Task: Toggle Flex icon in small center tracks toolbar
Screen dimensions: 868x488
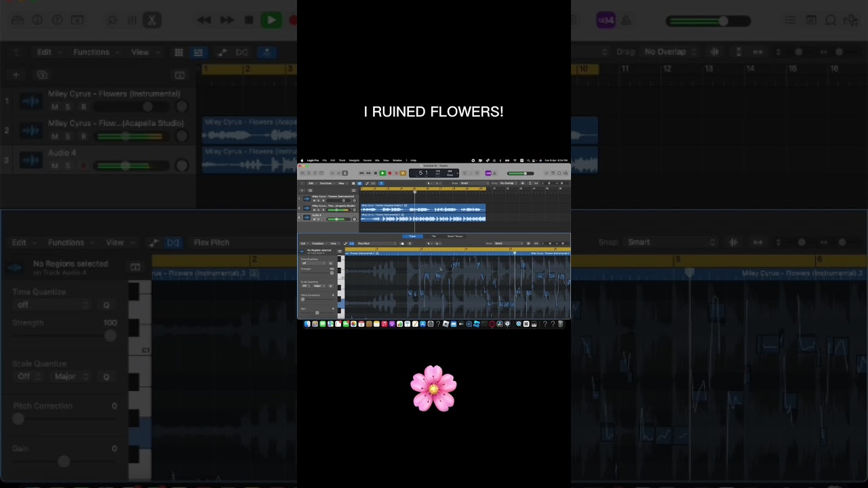Action: 373,183
